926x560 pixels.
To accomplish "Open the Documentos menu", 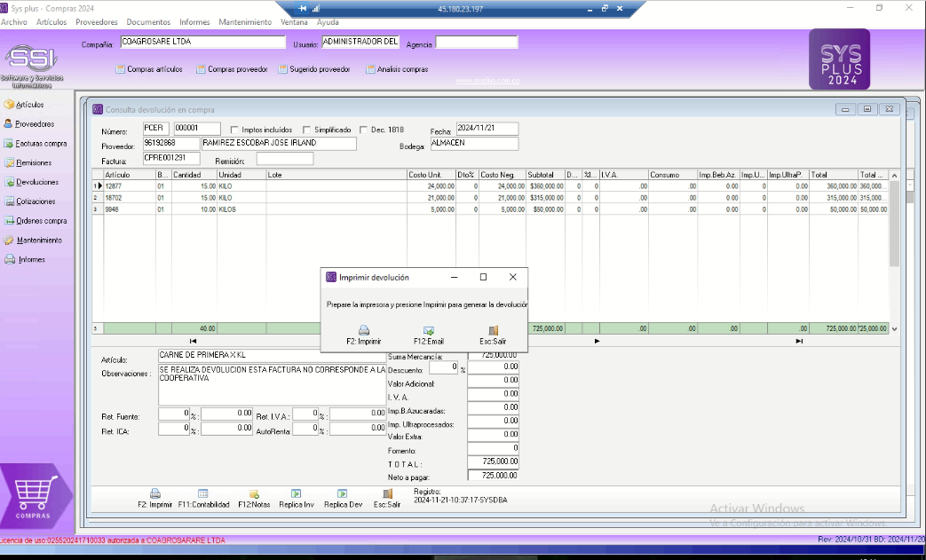I will (148, 22).
